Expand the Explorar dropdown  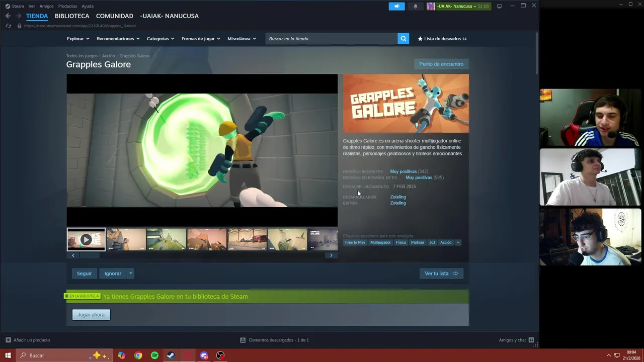tap(78, 39)
